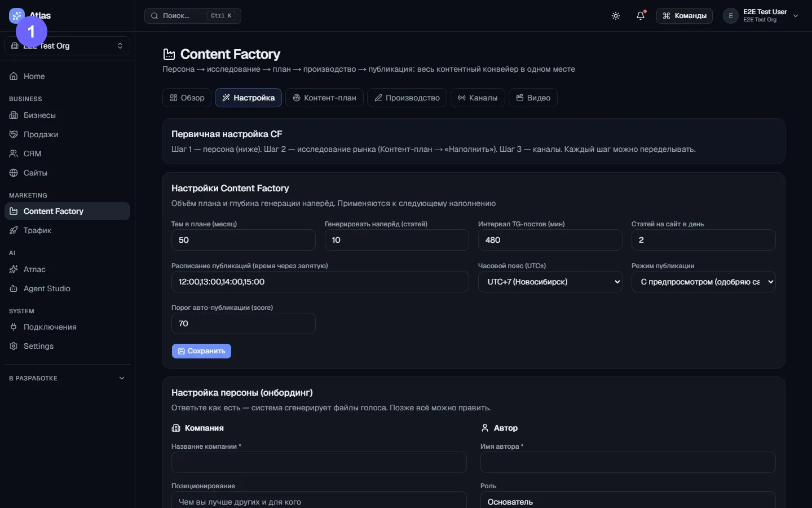Open the notifications bell

coord(641,16)
